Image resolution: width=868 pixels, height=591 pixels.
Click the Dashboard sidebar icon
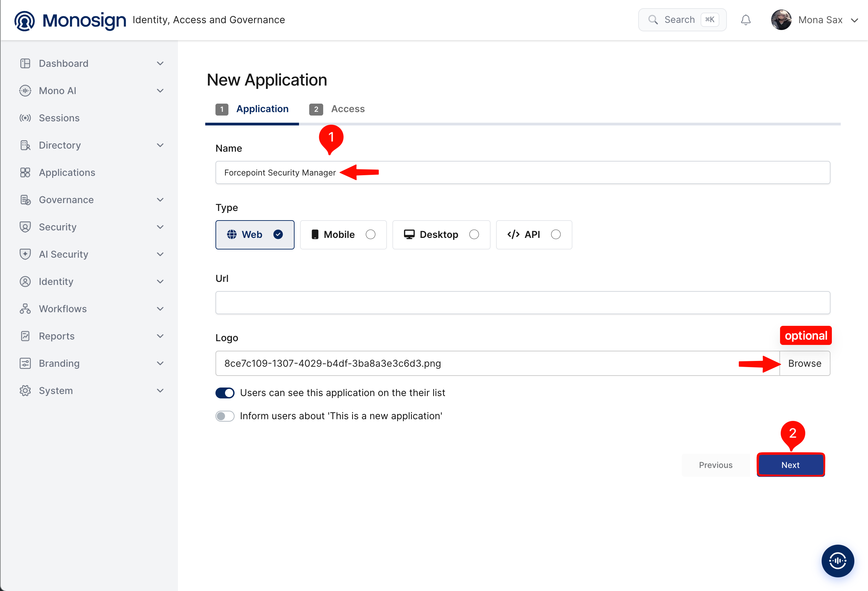point(25,63)
